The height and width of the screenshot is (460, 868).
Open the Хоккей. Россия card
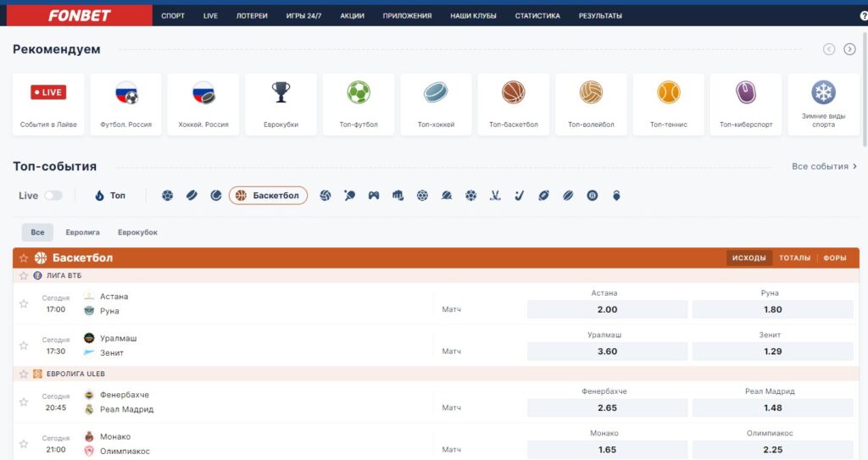click(203, 104)
